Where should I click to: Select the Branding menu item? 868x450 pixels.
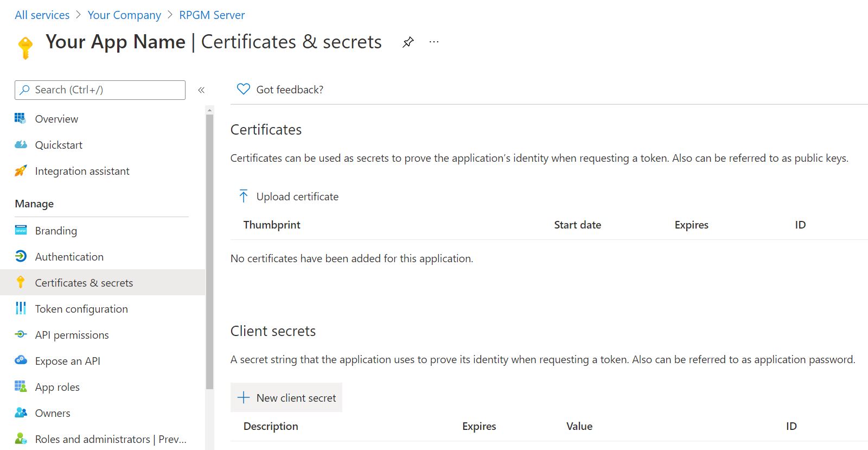(x=56, y=231)
